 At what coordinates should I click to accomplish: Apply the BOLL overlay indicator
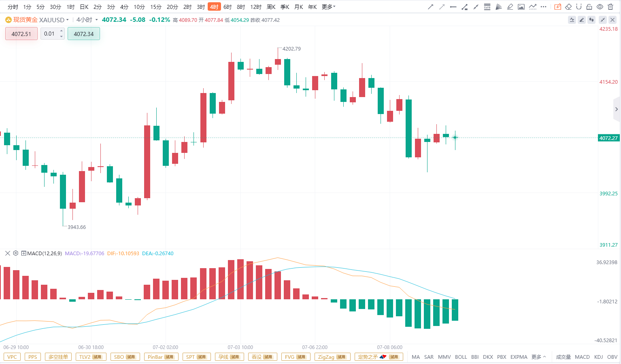point(461,357)
